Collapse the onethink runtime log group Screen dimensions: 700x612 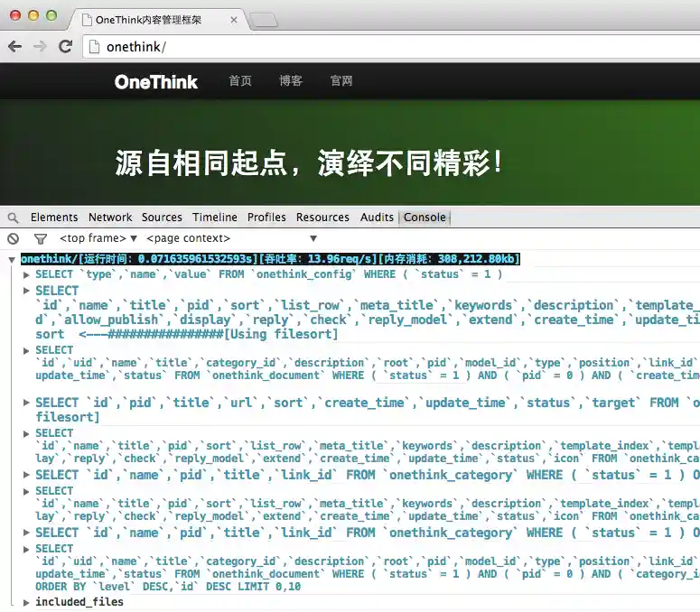coord(12,260)
